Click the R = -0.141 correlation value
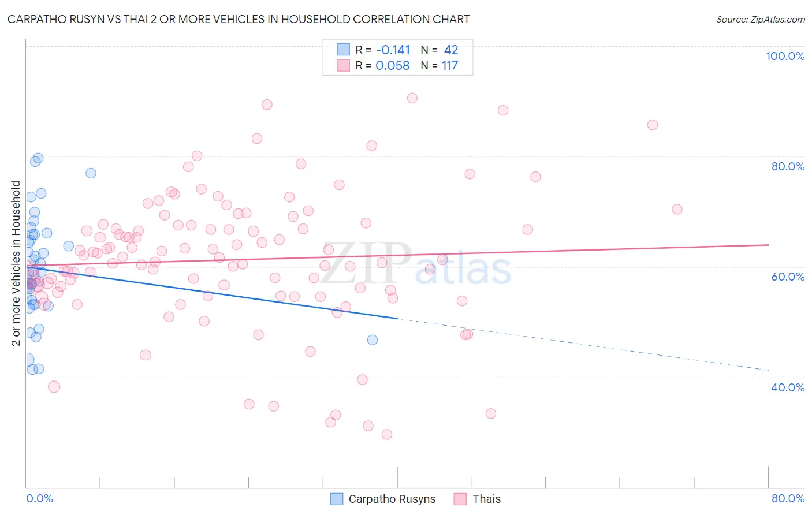Viewport: 812px width, 515px height. pos(383,50)
